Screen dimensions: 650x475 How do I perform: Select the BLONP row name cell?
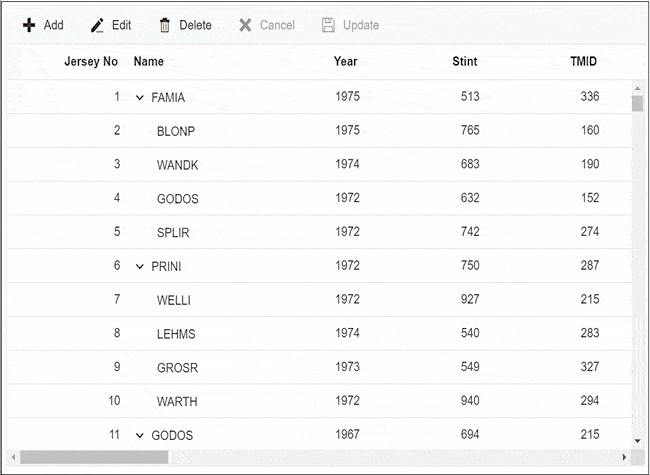click(176, 131)
